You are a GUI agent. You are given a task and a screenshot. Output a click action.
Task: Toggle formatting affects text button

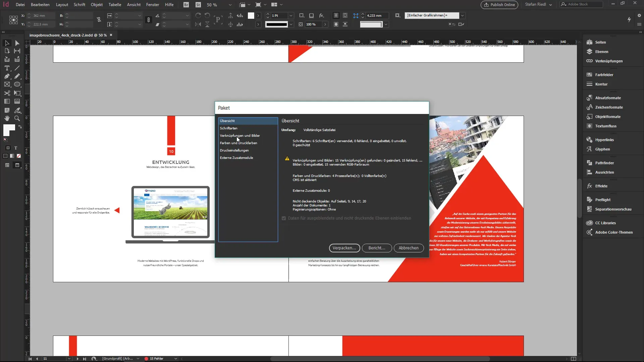[x=15, y=148]
